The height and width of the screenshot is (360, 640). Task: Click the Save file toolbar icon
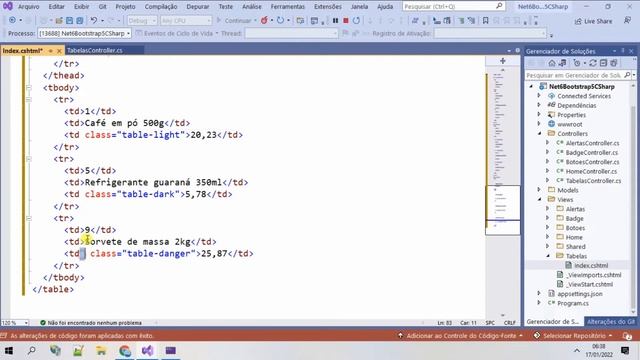(69, 20)
